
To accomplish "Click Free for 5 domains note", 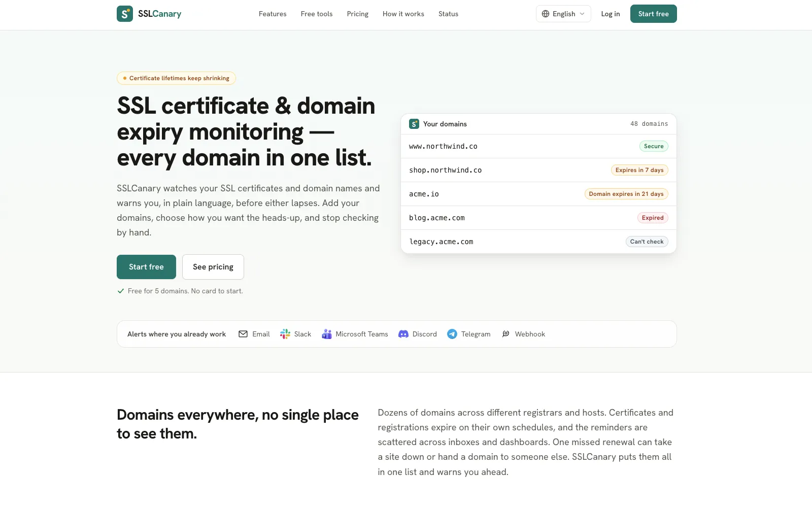I will (x=185, y=291).
